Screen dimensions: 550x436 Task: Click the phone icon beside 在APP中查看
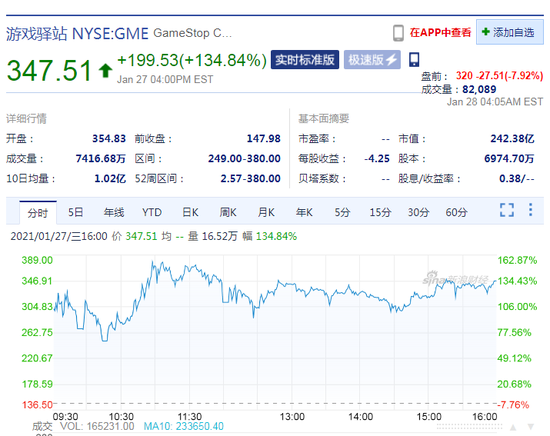[398, 33]
